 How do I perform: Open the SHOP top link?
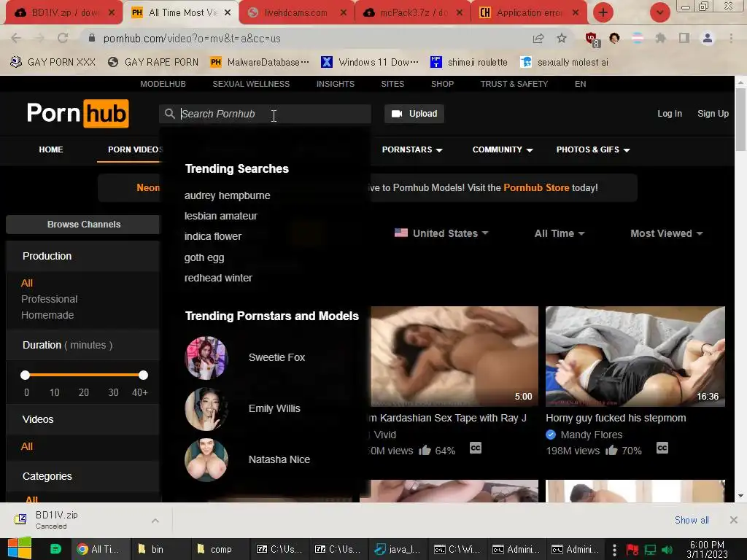coord(442,84)
